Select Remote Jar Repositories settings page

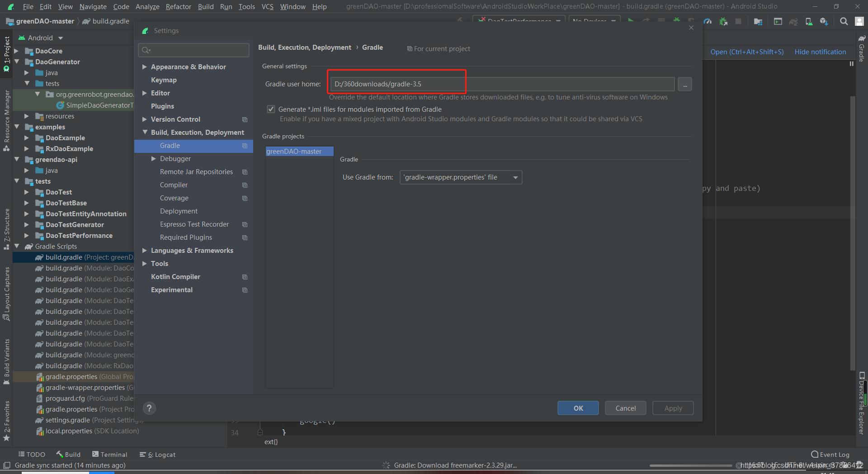196,172
